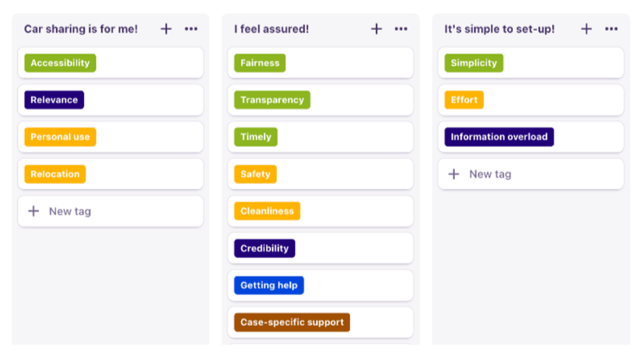The width and height of the screenshot is (644, 356).
Task: Click the Simplicity tag
Action: pyautogui.click(x=474, y=63)
